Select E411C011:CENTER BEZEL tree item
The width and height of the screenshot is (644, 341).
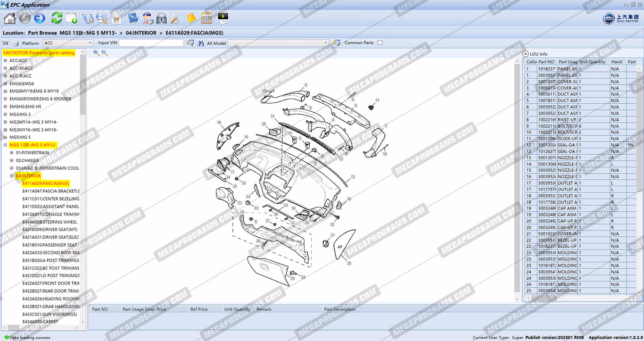pyautogui.click(x=51, y=199)
